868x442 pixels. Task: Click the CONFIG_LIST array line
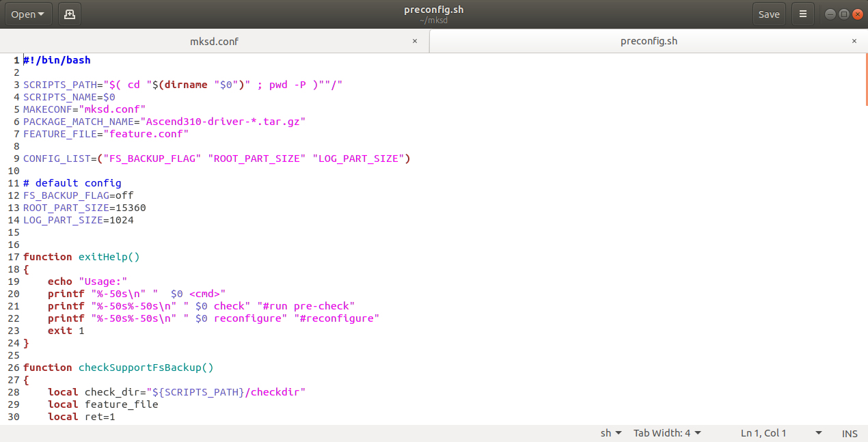[x=217, y=158]
